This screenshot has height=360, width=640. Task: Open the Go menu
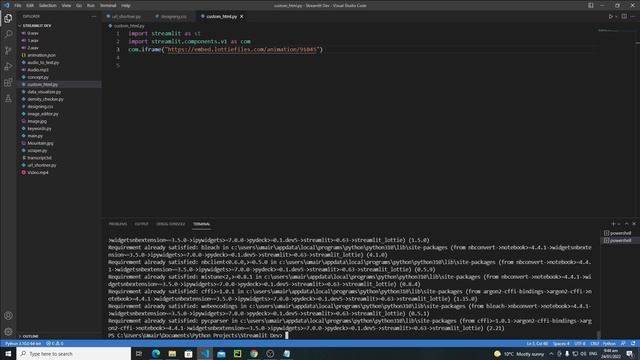[x=79, y=6]
